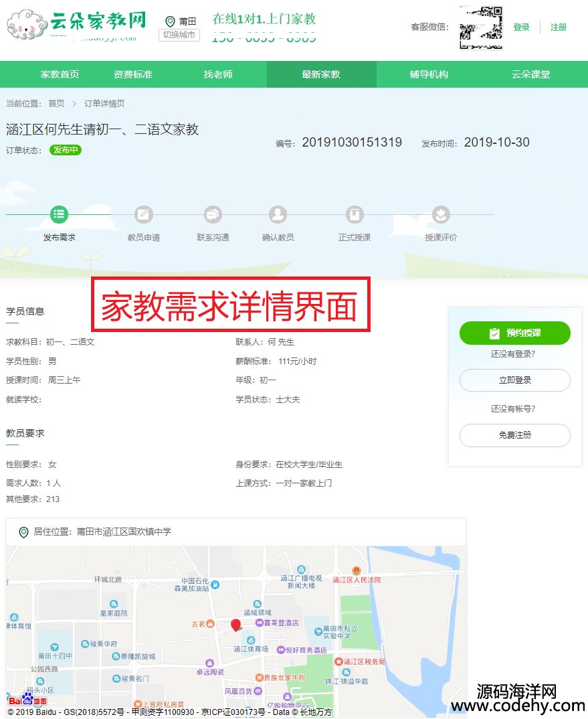Click the 授课评价 flower step icon

click(441, 214)
